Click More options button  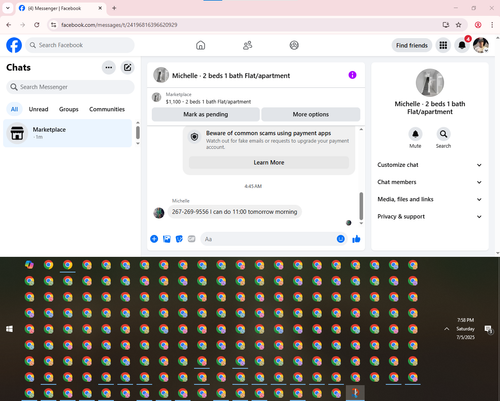[x=311, y=114]
